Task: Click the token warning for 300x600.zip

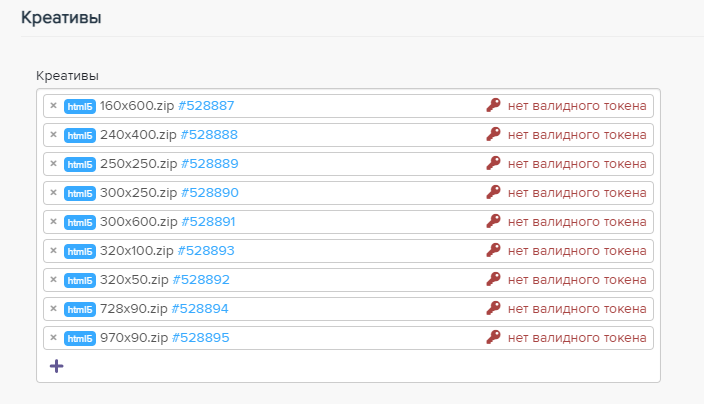Action: point(577,221)
